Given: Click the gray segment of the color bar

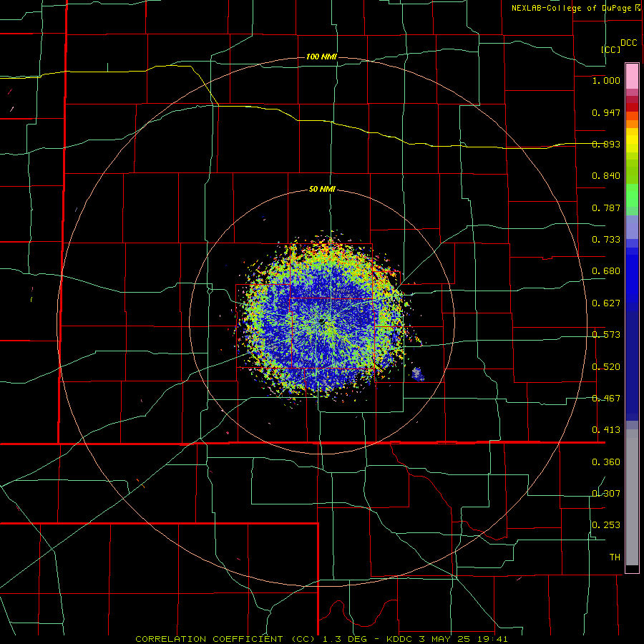Looking at the screenshot, I should click(x=632, y=497).
